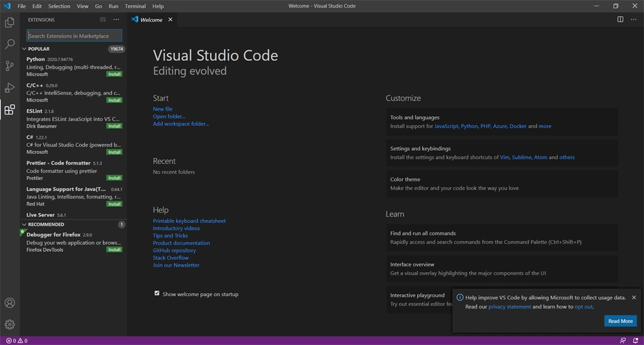The image size is (644, 345).
Task: Collapse the POPULAR extensions section
Action: coord(24,49)
